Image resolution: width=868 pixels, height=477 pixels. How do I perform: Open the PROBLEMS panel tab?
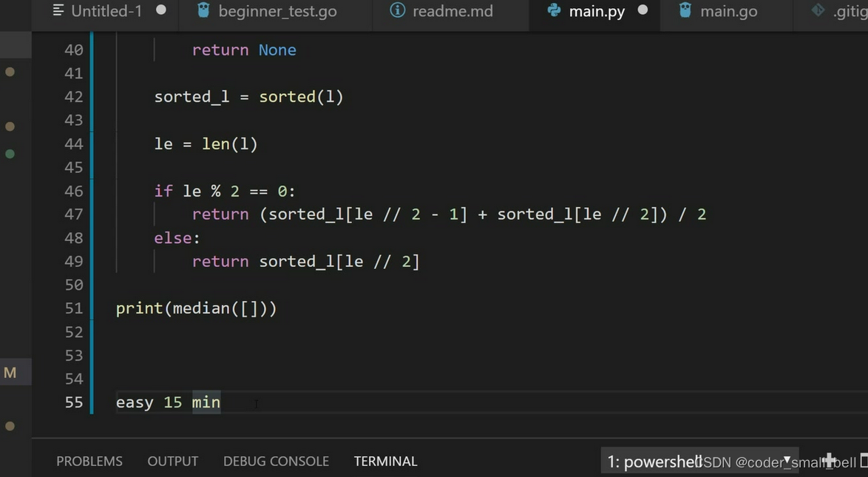tap(89, 461)
